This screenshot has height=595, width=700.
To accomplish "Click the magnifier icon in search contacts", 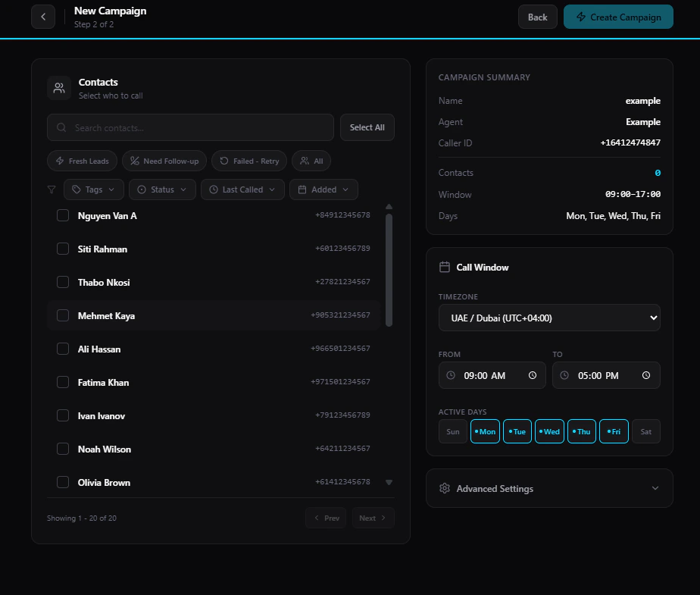I will [61, 128].
